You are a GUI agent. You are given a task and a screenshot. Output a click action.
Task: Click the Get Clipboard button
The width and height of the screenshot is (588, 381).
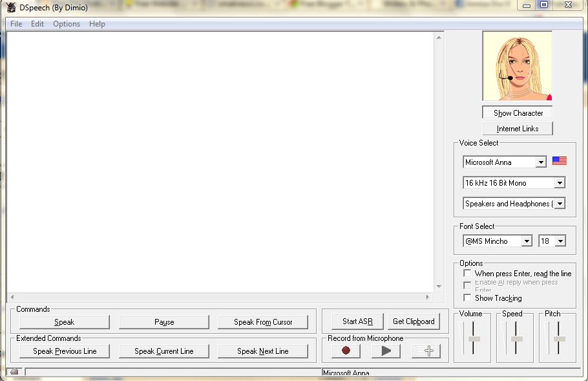[x=414, y=321]
